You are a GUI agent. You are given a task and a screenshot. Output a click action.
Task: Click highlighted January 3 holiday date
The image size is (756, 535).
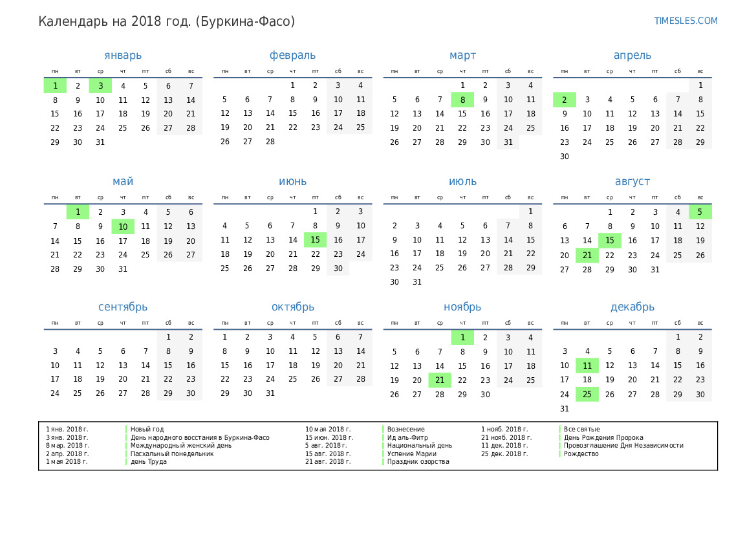(x=100, y=86)
